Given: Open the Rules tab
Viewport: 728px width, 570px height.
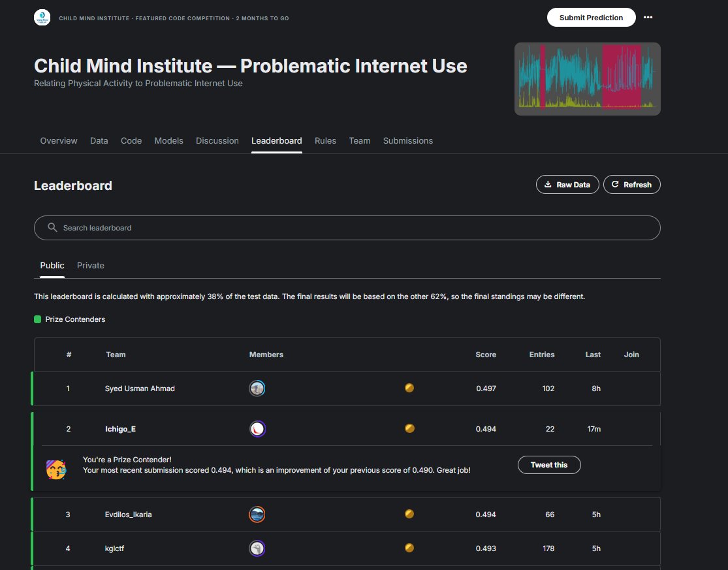Looking at the screenshot, I should click(325, 140).
